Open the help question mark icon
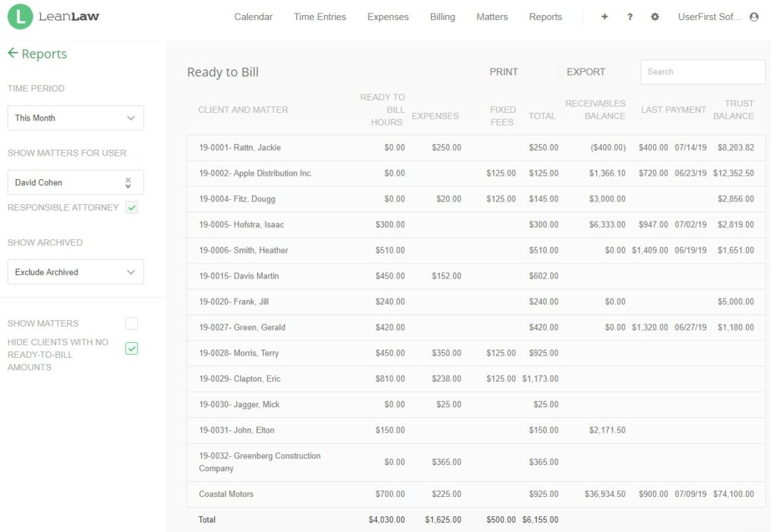The height and width of the screenshot is (532, 771). click(x=630, y=16)
